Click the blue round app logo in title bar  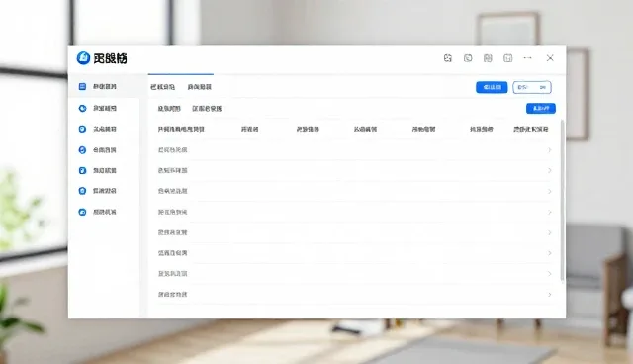83,58
